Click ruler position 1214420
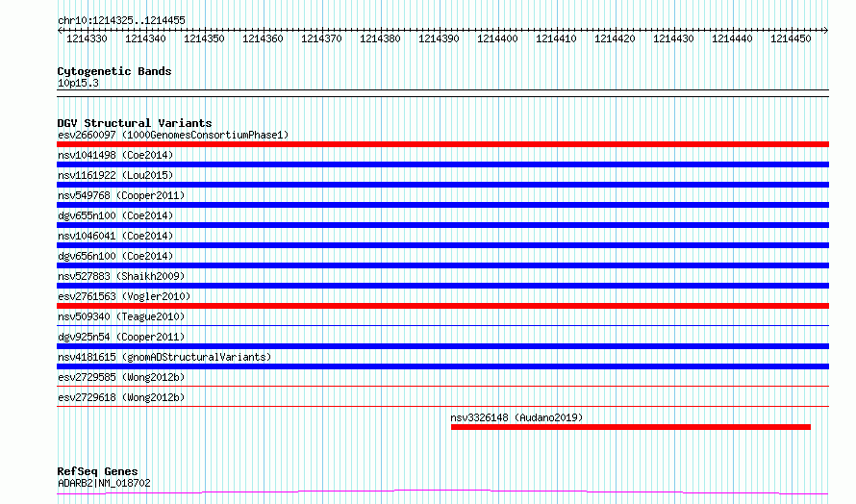 click(615, 38)
